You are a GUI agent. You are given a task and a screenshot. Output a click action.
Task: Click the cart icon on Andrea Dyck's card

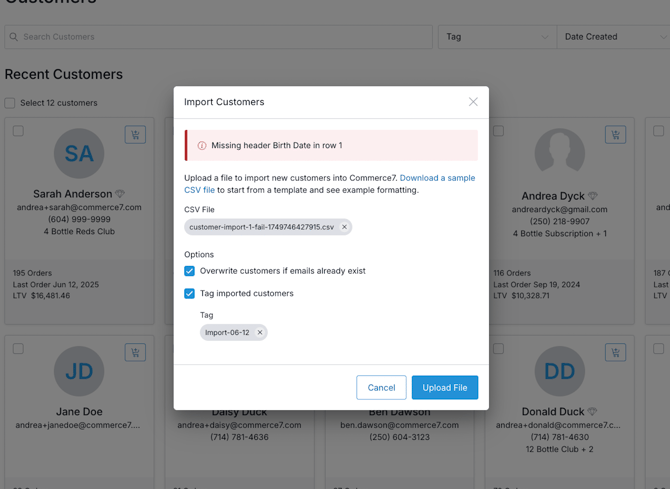616,135
